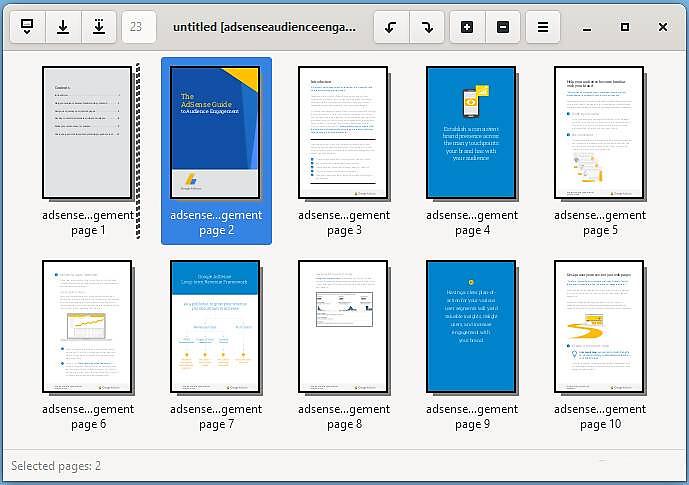Select page 1 Contents thumbnail
The width and height of the screenshot is (689, 485).
(87, 133)
